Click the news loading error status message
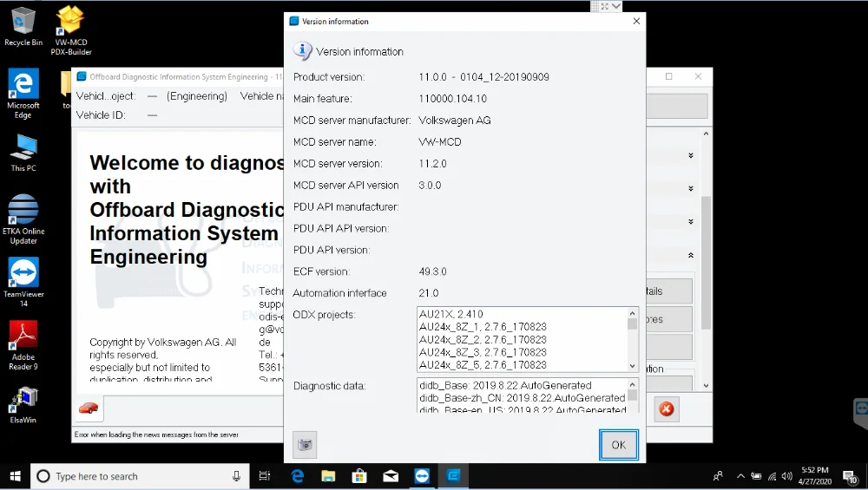This screenshot has width=868, height=490. tap(156, 434)
